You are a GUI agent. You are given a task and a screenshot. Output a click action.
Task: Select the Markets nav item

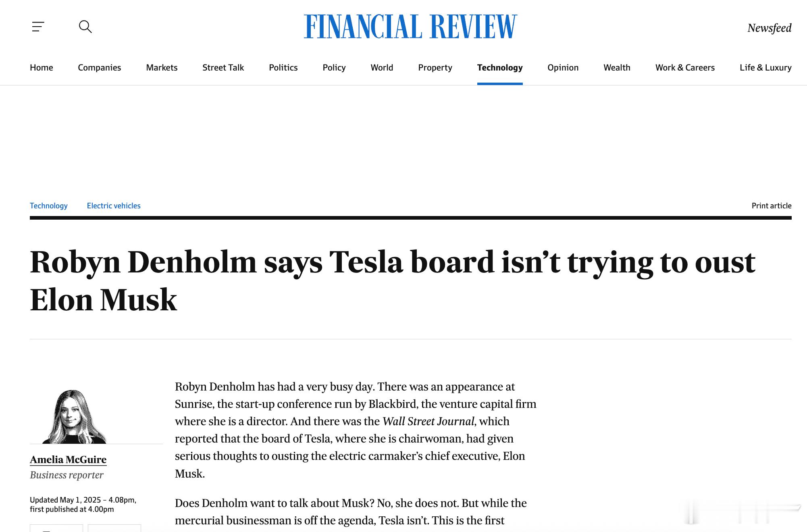(162, 68)
